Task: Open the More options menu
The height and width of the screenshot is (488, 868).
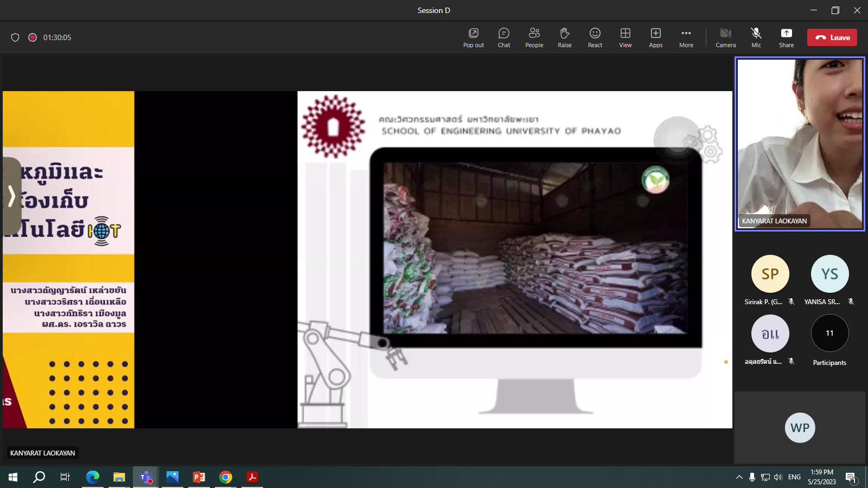Action: tap(686, 37)
